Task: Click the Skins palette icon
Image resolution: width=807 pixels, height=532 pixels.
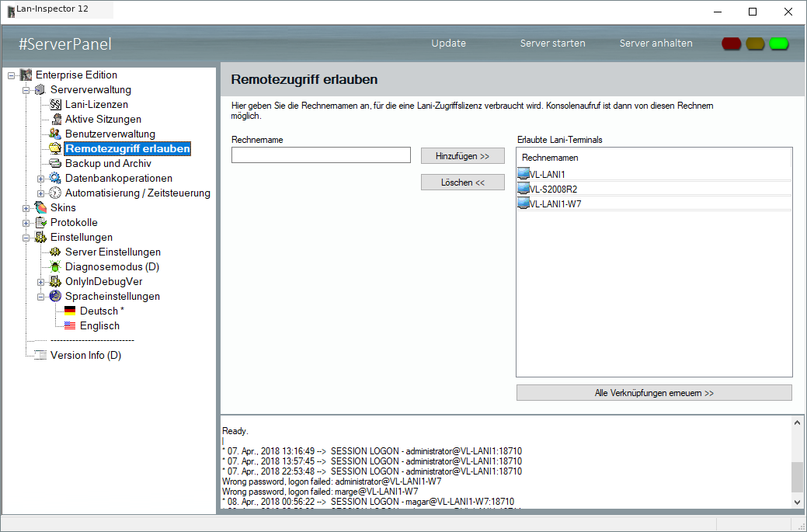Action: coord(40,208)
